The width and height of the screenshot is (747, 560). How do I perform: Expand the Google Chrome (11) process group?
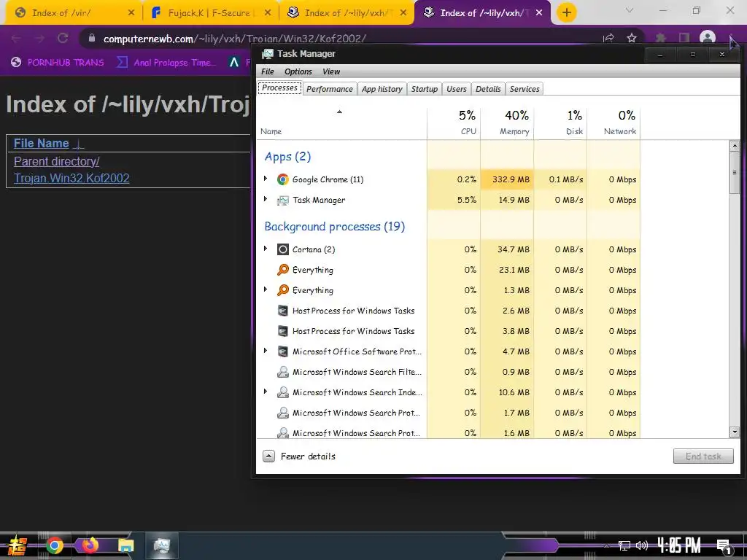[266, 179]
